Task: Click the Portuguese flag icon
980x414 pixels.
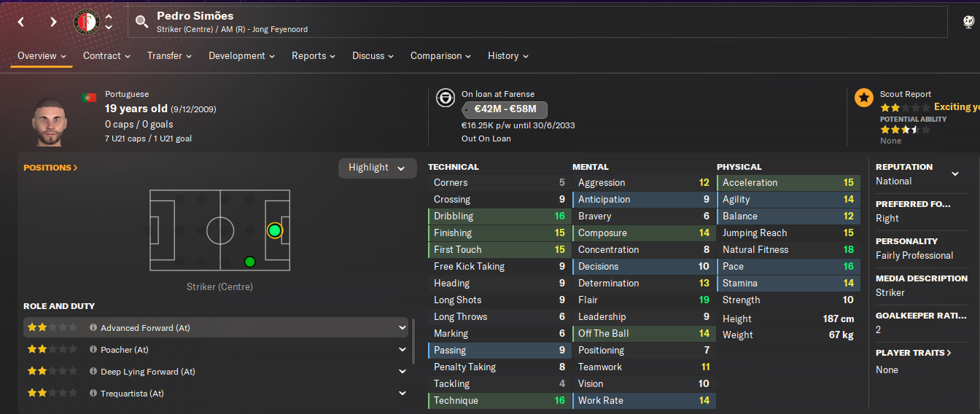Action: 90,97
